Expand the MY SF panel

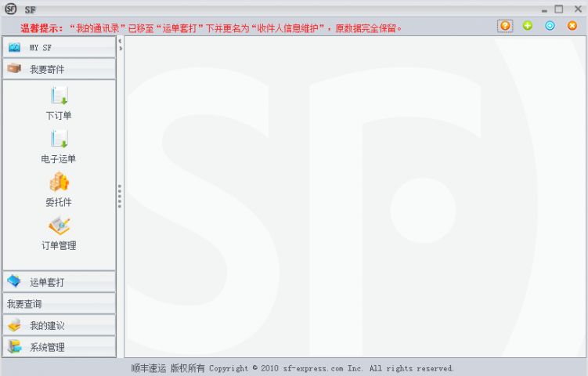59,48
